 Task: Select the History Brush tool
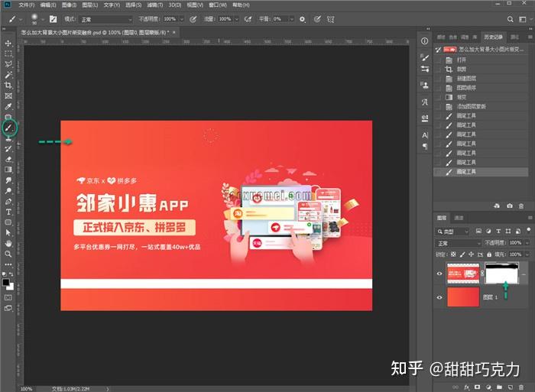pyautogui.click(x=8, y=149)
